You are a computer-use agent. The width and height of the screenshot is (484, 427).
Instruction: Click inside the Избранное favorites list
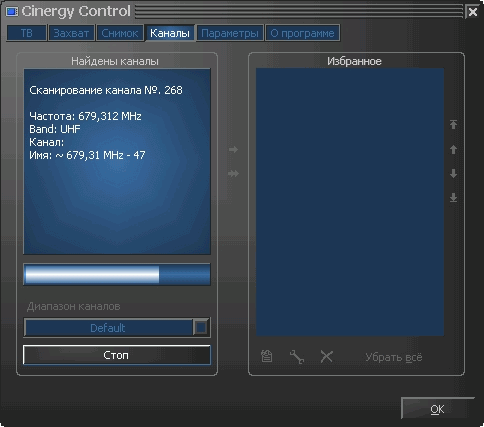coord(350,202)
